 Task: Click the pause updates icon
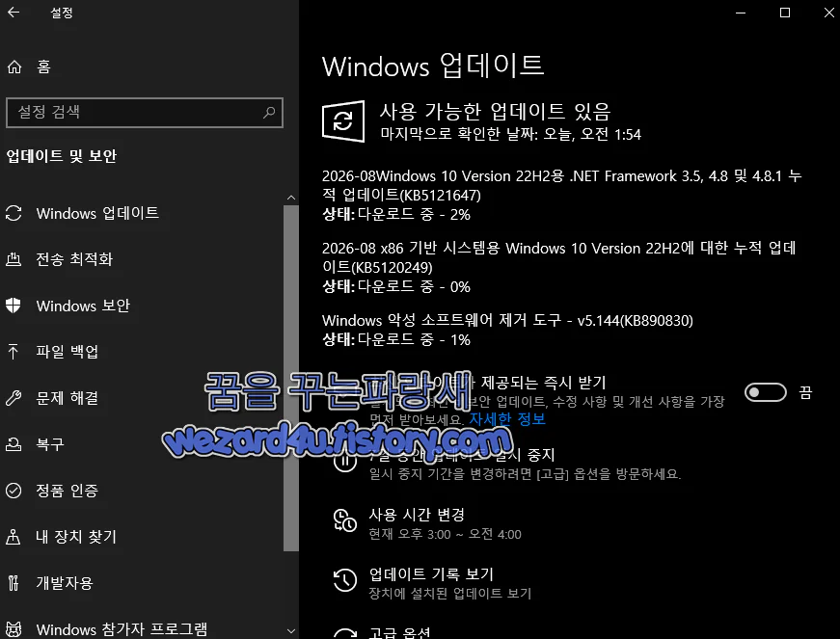tap(344, 461)
